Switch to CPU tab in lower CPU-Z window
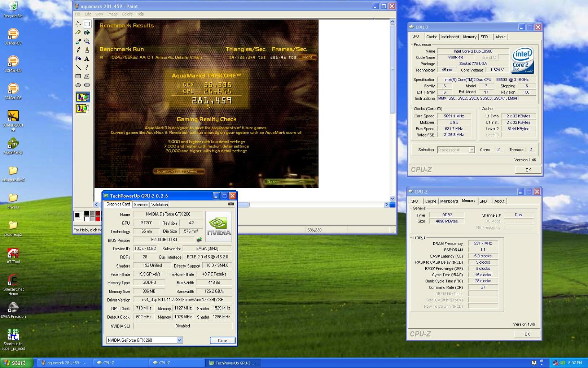Image resolution: width=588 pixels, height=368 pixels. (x=414, y=201)
